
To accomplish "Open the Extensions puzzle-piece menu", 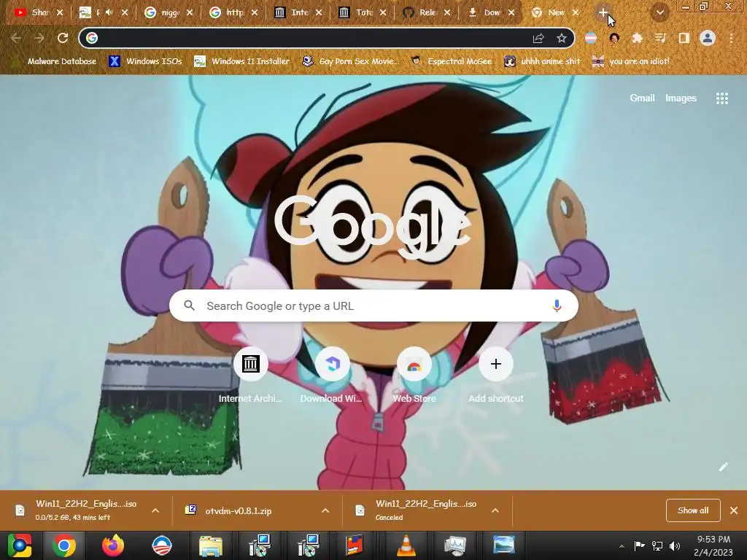I will tap(637, 38).
